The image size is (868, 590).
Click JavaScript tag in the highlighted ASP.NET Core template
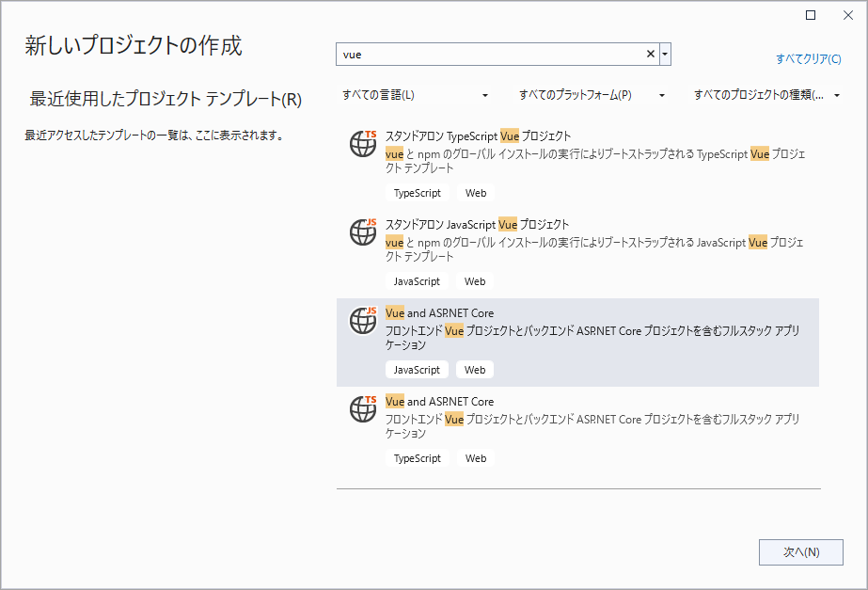(x=417, y=370)
